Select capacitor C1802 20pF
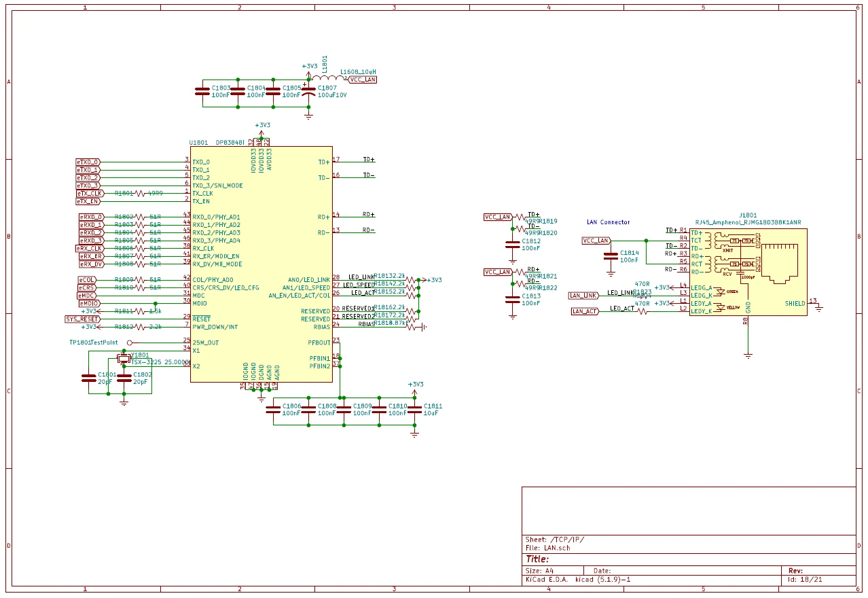 pyautogui.click(x=124, y=377)
